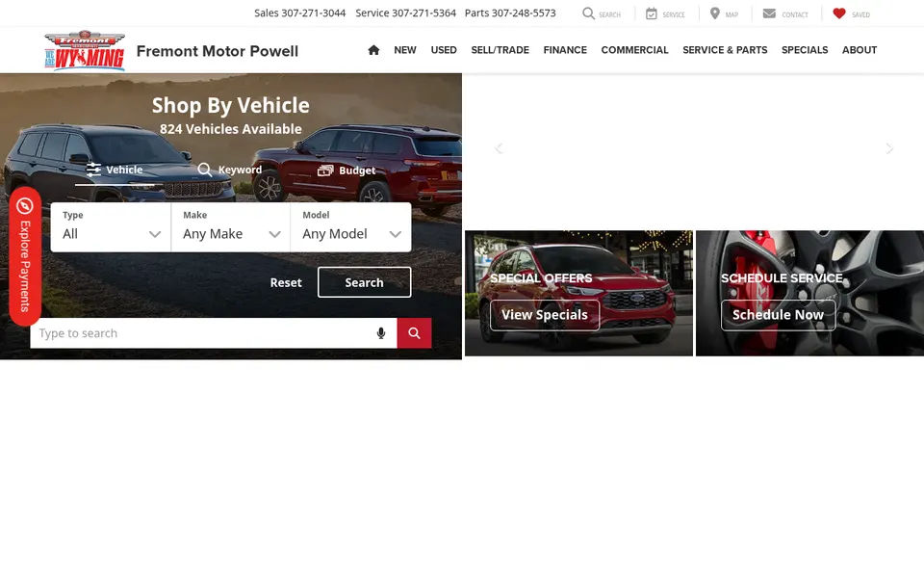Image resolution: width=924 pixels, height=578 pixels.
Task: Click the Reset button
Action: click(x=286, y=282)
